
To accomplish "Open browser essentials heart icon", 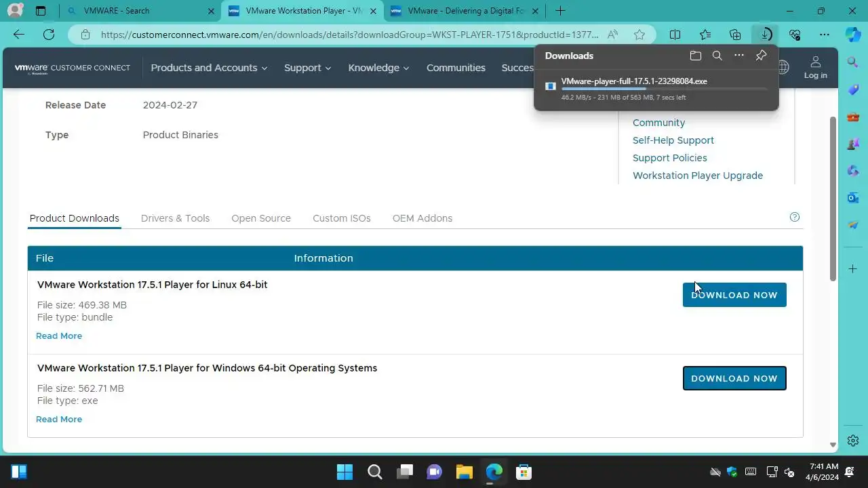I will pyautogui.click(x=795, y=35).
